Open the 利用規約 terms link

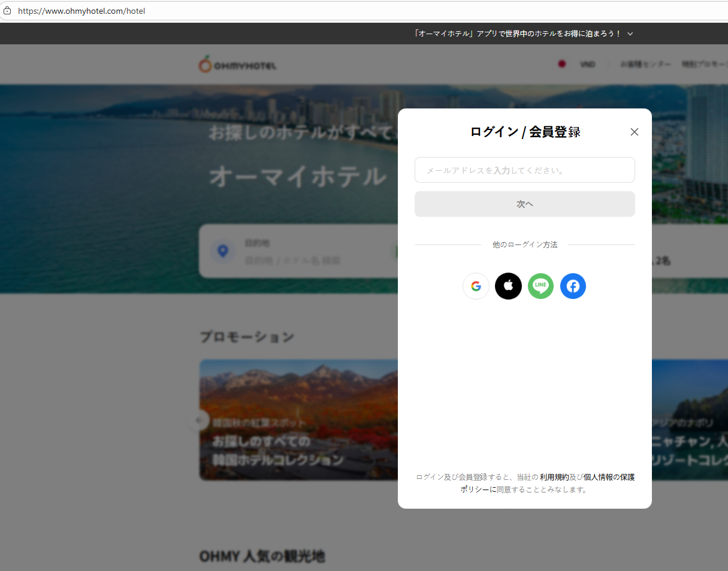click(554, 478)
